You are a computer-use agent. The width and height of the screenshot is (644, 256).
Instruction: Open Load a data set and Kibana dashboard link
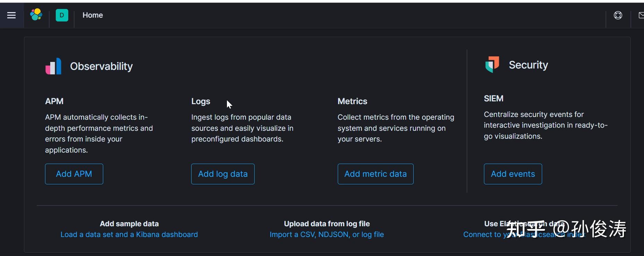click(129, 235)
